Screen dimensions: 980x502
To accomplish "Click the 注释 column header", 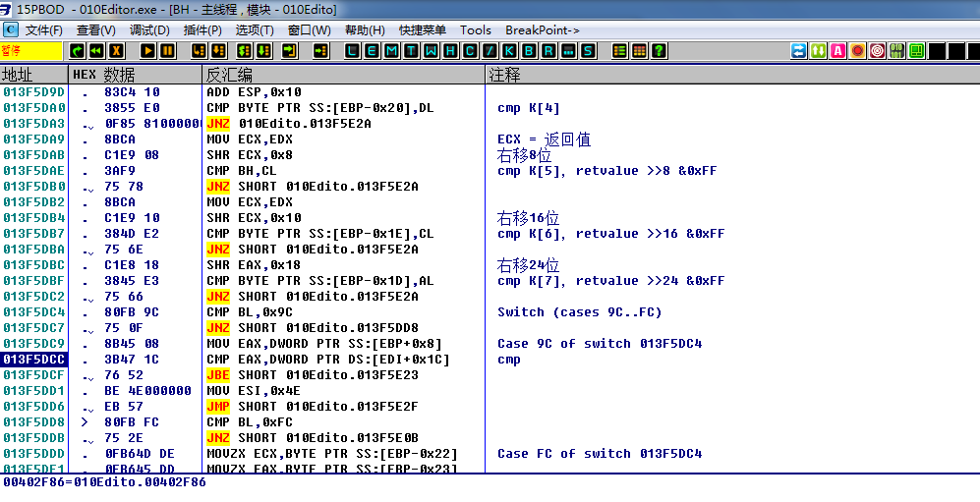I will click(x=732, y=75).
